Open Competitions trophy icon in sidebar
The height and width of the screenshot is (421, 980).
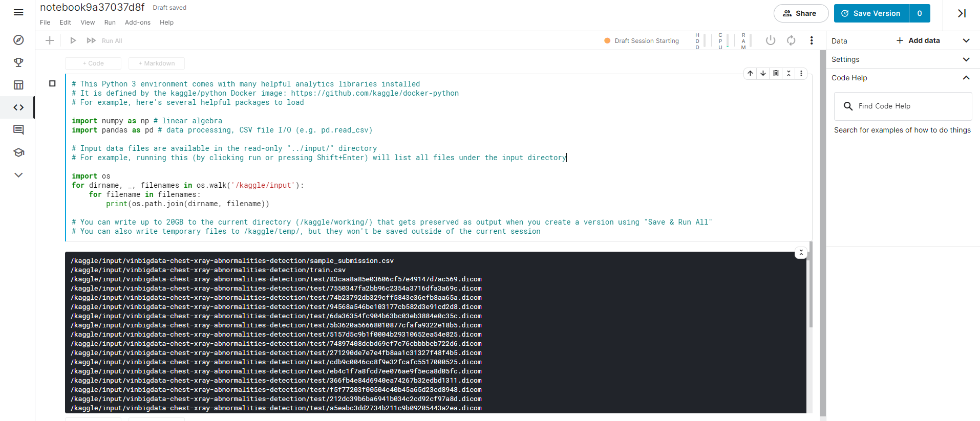18,62
